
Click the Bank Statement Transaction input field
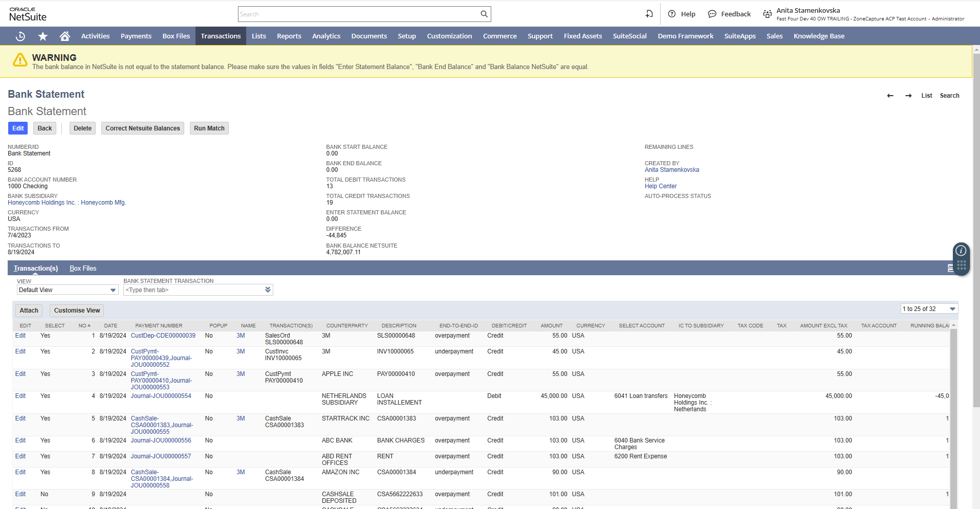(193, 290)
